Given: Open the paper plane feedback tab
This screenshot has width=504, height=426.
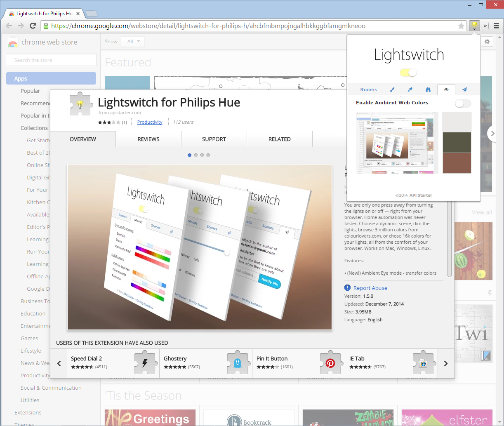Looking at the screenshot, I should coord(464,89).
